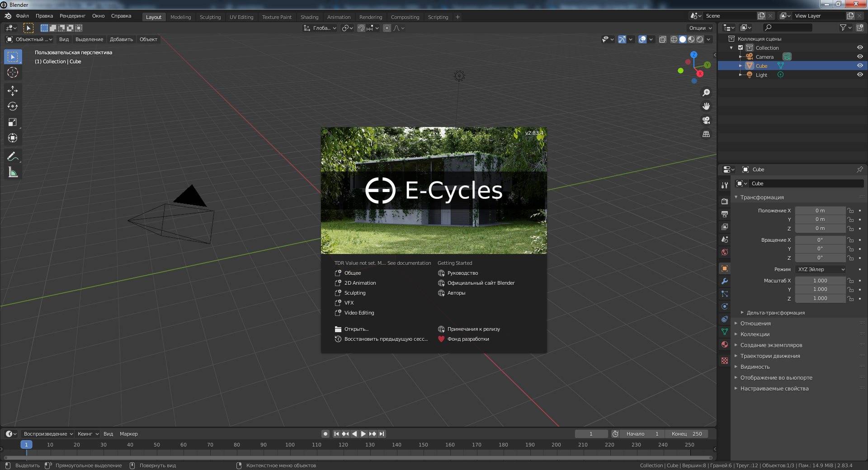Select the Select Box tool
The width and height of the screenshot is (868, 470).
coord(13,56)
